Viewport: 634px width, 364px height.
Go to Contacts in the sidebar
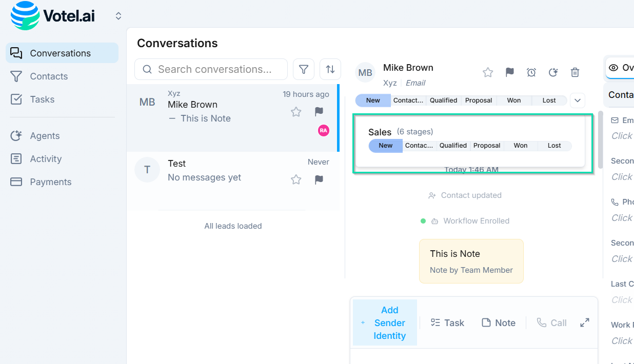(x=49, y=76)
